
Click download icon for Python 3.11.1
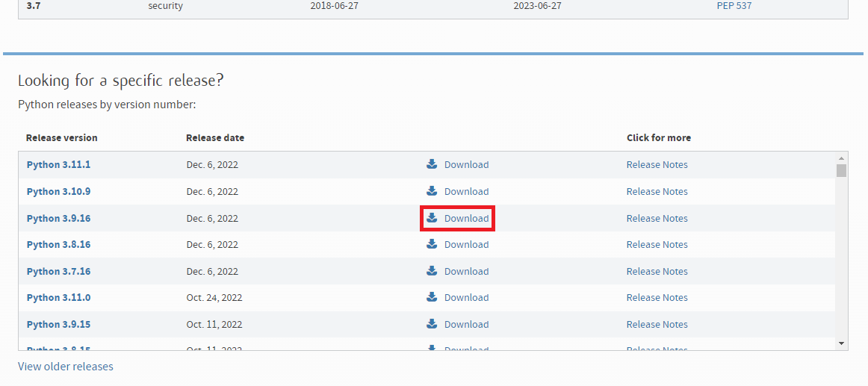432,164
